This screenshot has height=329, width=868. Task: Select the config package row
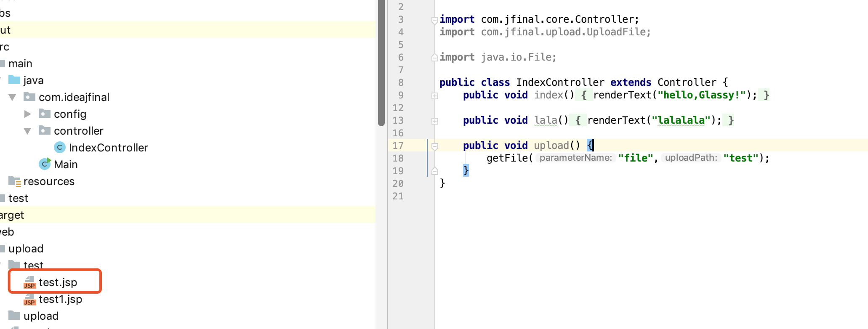[188, 114]
